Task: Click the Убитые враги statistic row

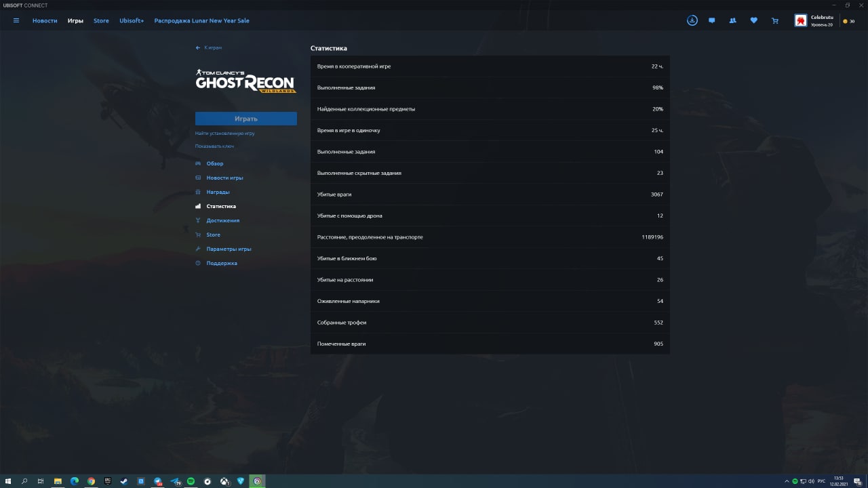Action: [490, 195]
